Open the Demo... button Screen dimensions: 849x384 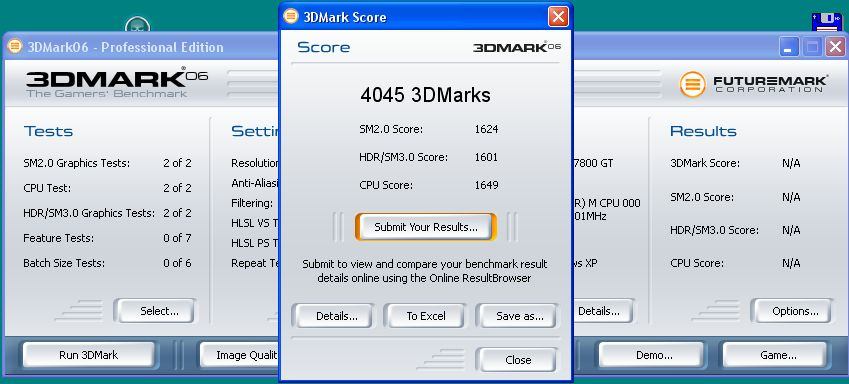tap(651, 355)
